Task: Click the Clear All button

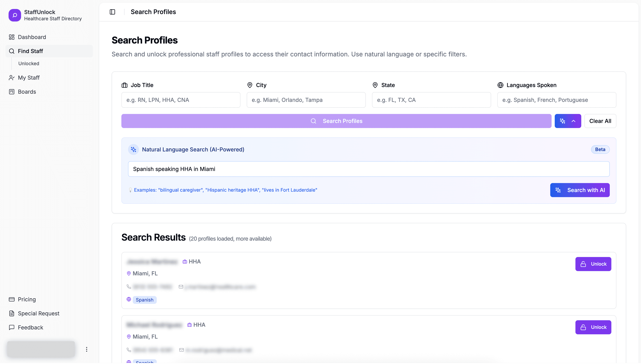Action: (600, 121)
